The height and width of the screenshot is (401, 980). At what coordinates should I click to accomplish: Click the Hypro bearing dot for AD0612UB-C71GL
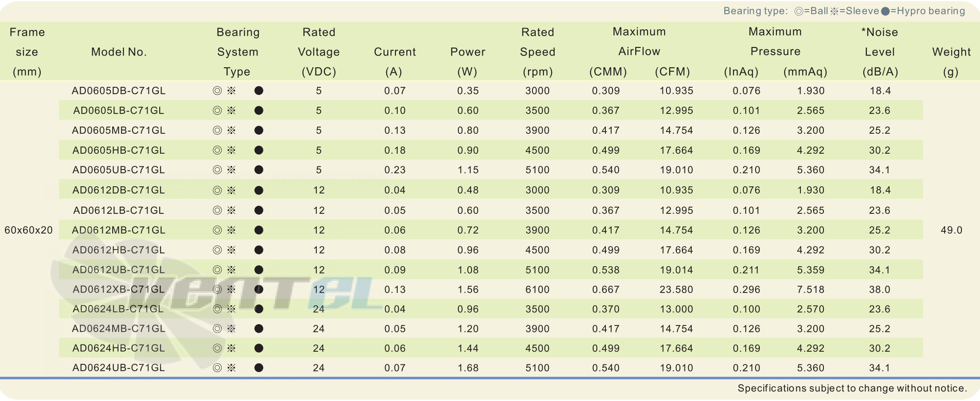(259, 270)
